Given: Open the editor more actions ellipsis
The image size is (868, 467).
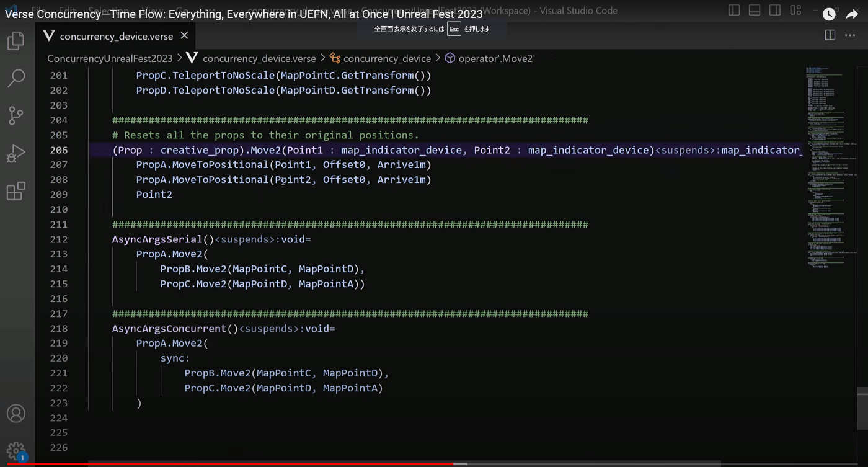Looking at the screenshot, I should tap(850, 35).
